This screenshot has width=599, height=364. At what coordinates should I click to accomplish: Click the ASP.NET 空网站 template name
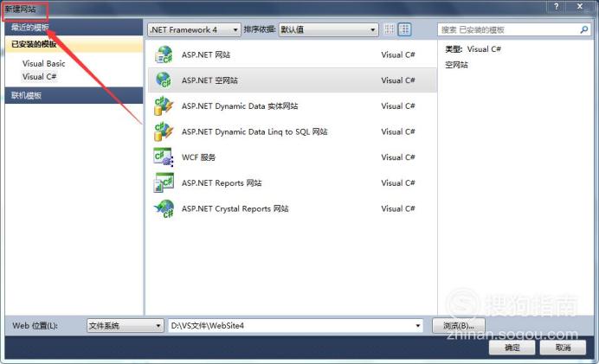pyautogui.click(x=209, y=80)
